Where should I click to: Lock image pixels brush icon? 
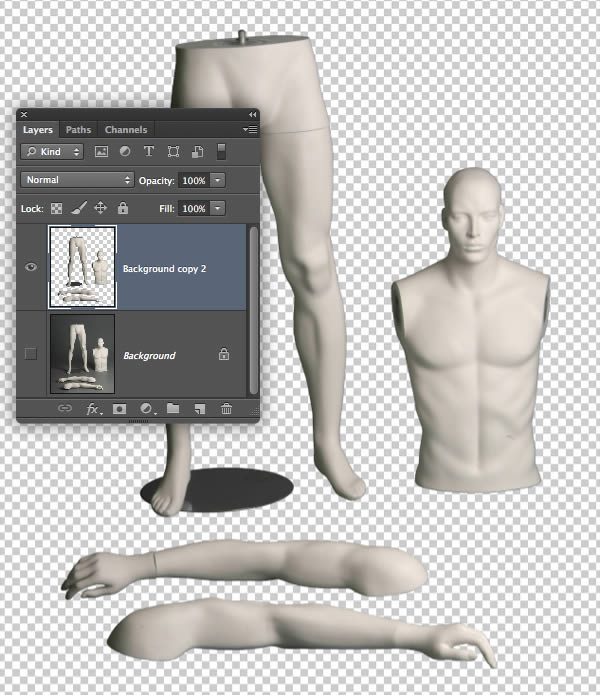pos(79,208)
